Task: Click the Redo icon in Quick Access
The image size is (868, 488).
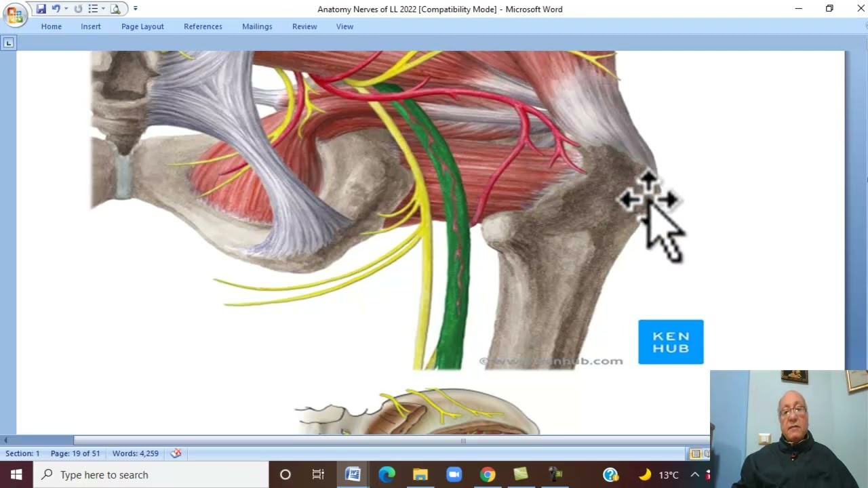Action: [78, 9]
